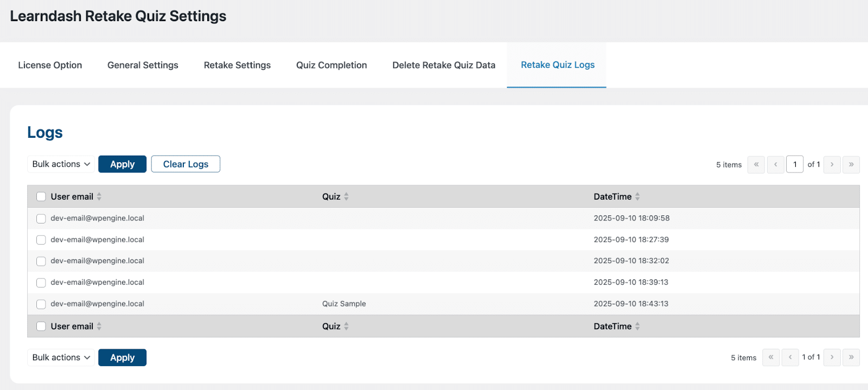
Task: Click timestamp 2025-09-10 18:27:39
Action: coord(631,239)
